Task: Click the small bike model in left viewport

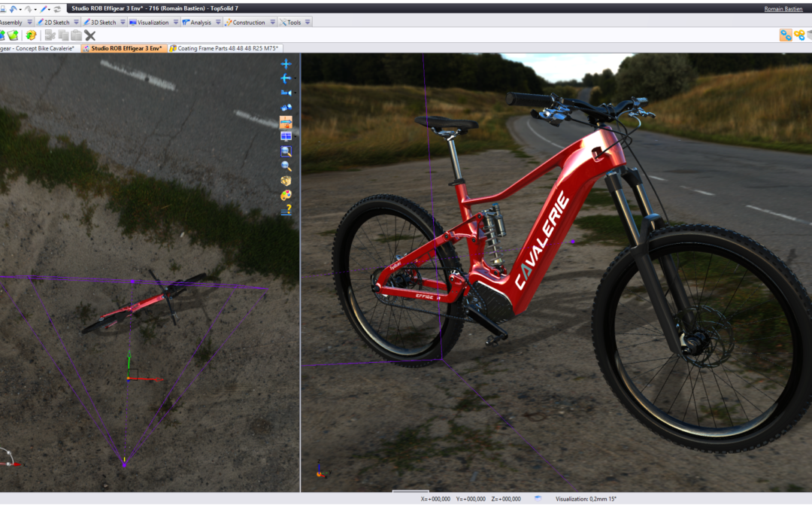Action: 144,303
